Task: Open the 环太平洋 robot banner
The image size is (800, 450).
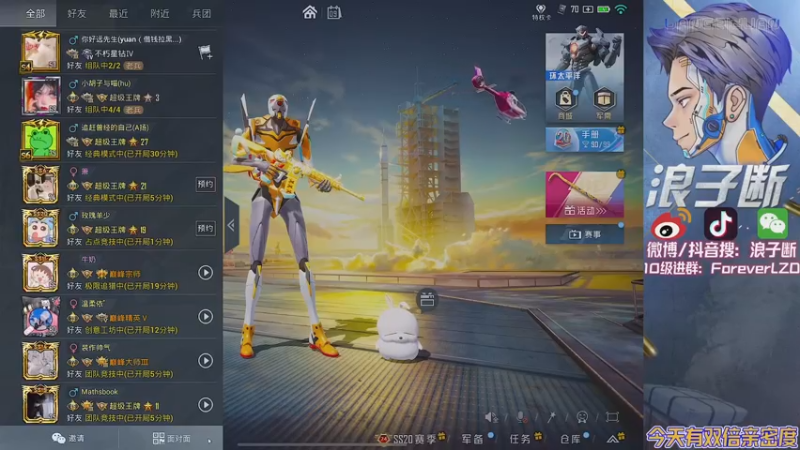Action: point(585,57)
